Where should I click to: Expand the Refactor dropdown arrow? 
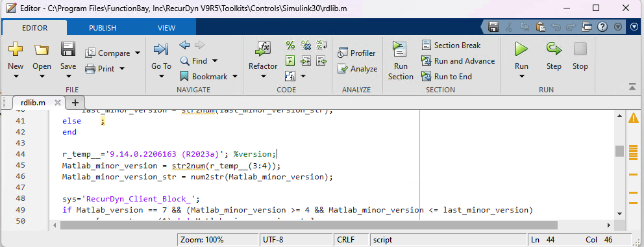(263, 77)
